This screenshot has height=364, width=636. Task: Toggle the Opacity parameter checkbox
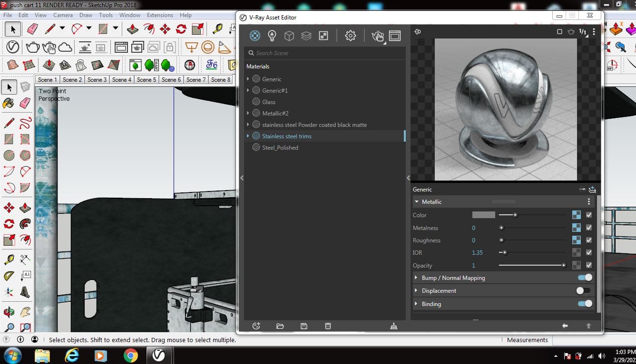coord(589,265)
